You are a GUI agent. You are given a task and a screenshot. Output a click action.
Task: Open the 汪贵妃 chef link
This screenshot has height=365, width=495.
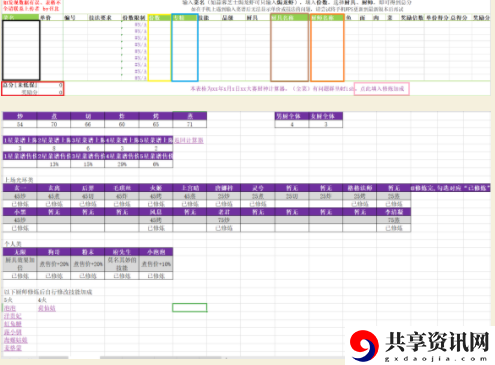coord(13,316)
